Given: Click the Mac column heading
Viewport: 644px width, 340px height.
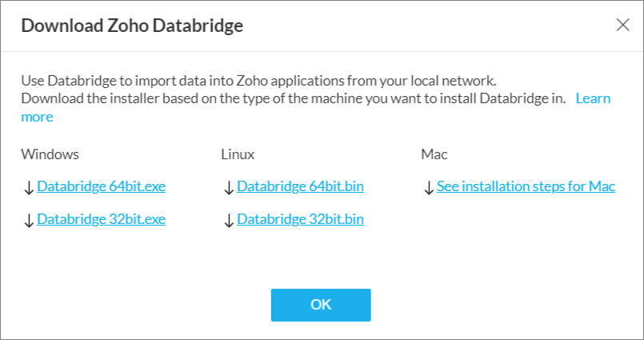Looking at the screenshot, I should pos(434,154).
